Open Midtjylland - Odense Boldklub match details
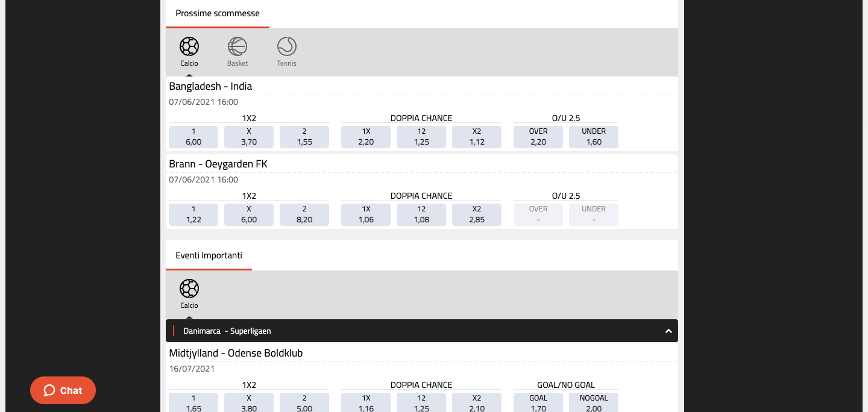 tap(236, 353)
